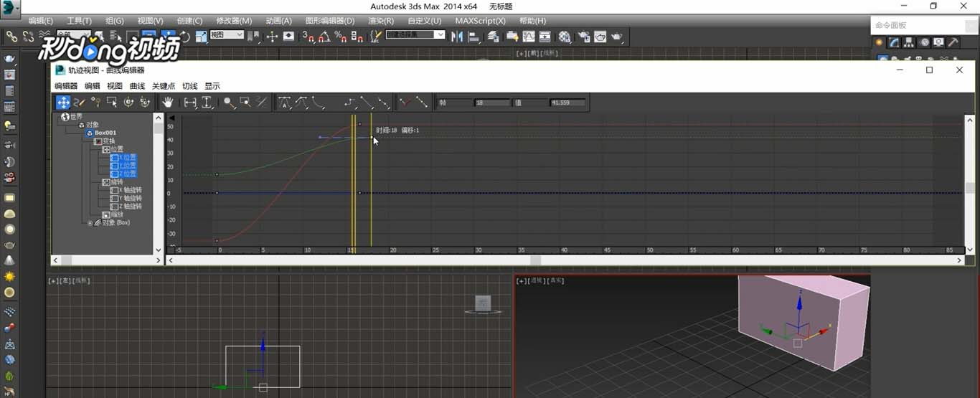980x398 pixels.
Task: Click the Mirror tool in main toolbar
Action: [x=457, y=37]
